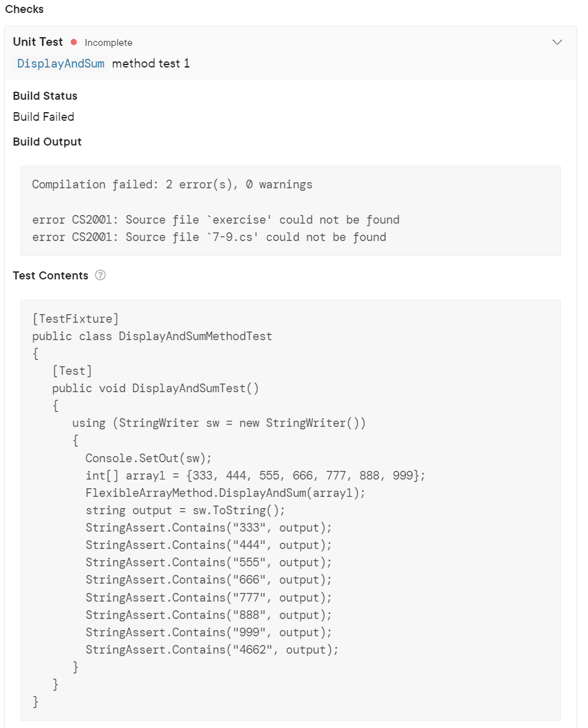This screenshot has width=588, height=728.
Task: Toggle the Unit Test results chevron
Action: [x=557, y=42]
